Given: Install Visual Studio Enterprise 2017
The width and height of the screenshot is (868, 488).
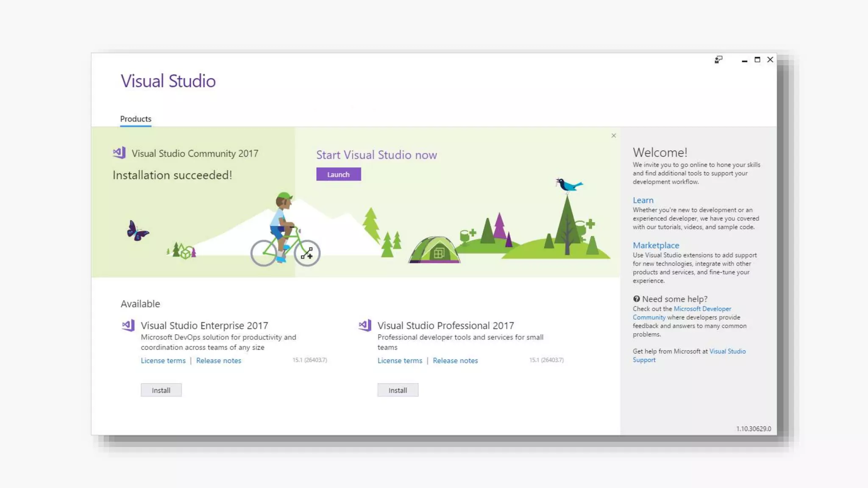Looking at the screenshot, I should tap(161, 390).
